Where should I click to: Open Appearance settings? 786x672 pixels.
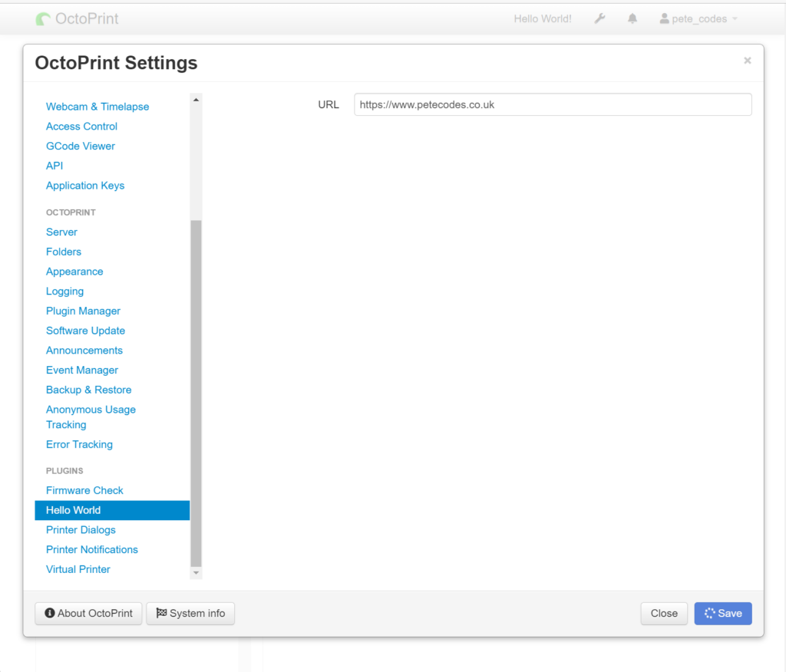pyautogui.click(x=74, y=272)
